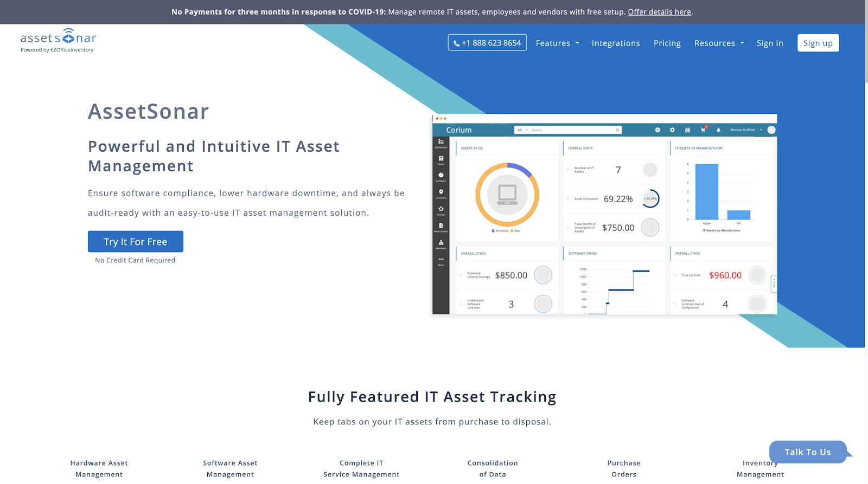Click the shopping cart icon with badge
Image resolution: width=868 pixels, height=484 pixels.
coord(704,130)
